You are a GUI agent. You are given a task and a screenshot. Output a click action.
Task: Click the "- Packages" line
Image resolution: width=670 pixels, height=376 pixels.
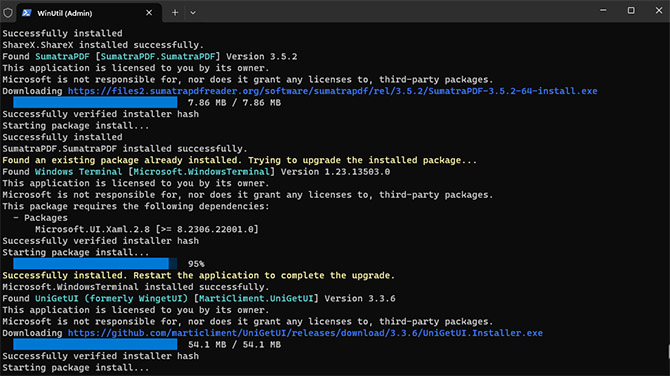41,218
